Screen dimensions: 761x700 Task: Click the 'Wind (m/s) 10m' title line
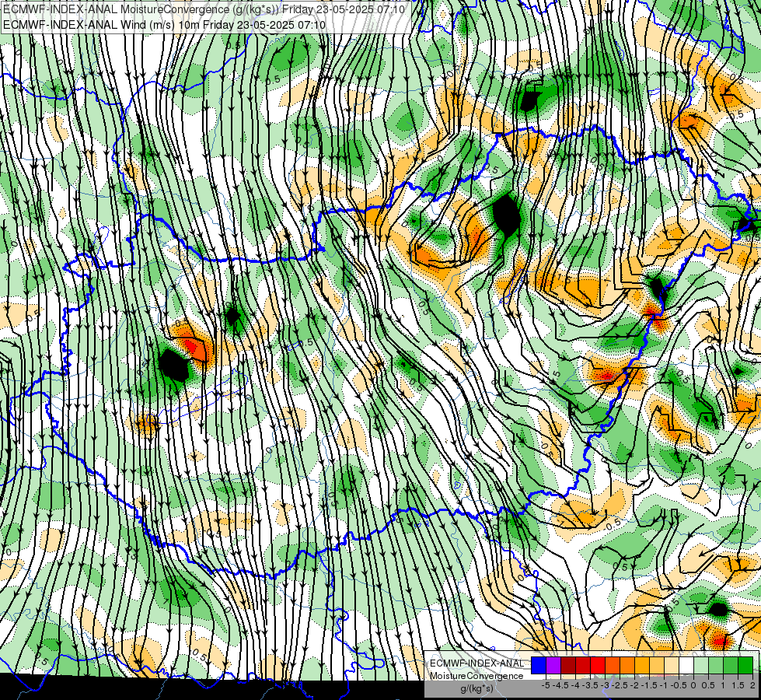[163, 24]
